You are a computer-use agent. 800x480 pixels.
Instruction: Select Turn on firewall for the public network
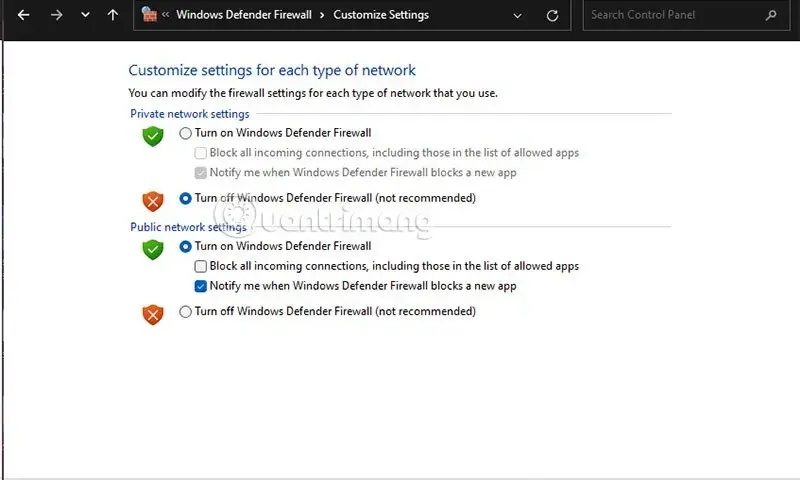[185, 246]
